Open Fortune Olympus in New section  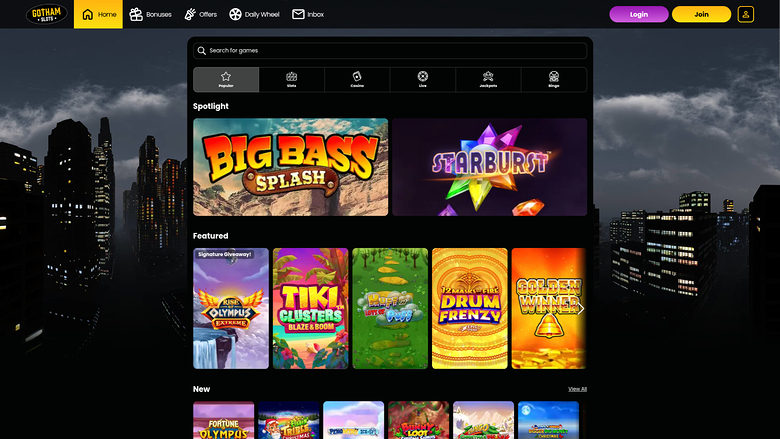point(223,420)
